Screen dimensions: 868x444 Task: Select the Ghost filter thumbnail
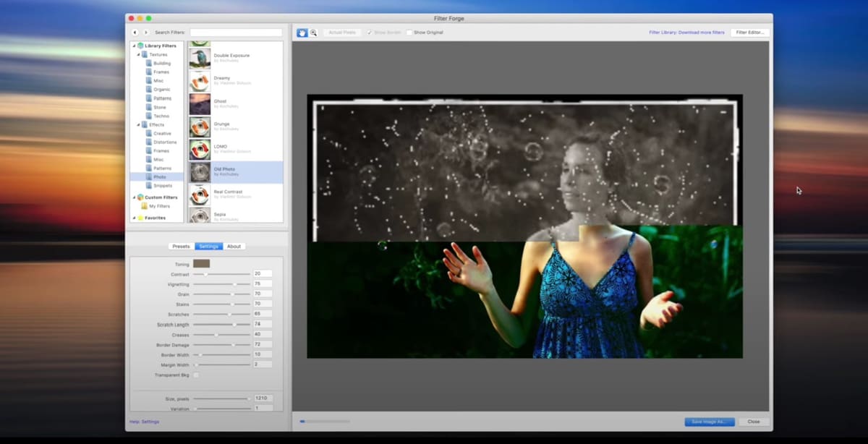click(200, 104)
